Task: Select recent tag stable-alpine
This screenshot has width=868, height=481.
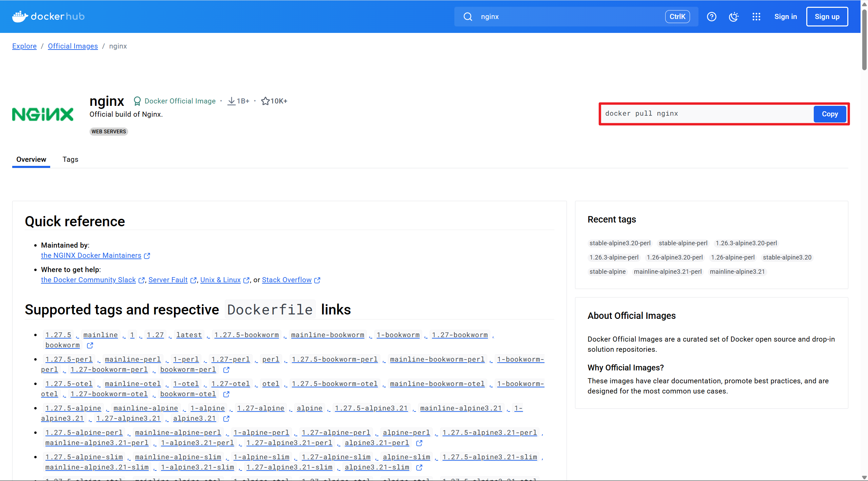Action: point(608,272)
